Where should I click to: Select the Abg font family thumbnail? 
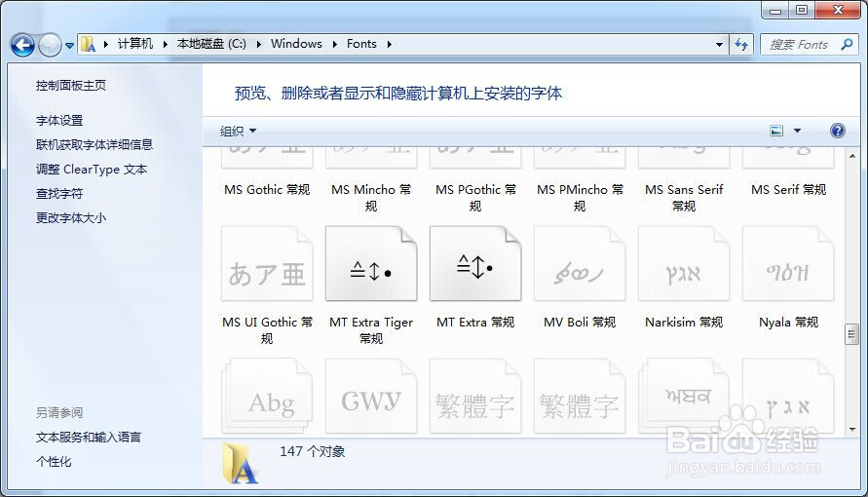267,396
